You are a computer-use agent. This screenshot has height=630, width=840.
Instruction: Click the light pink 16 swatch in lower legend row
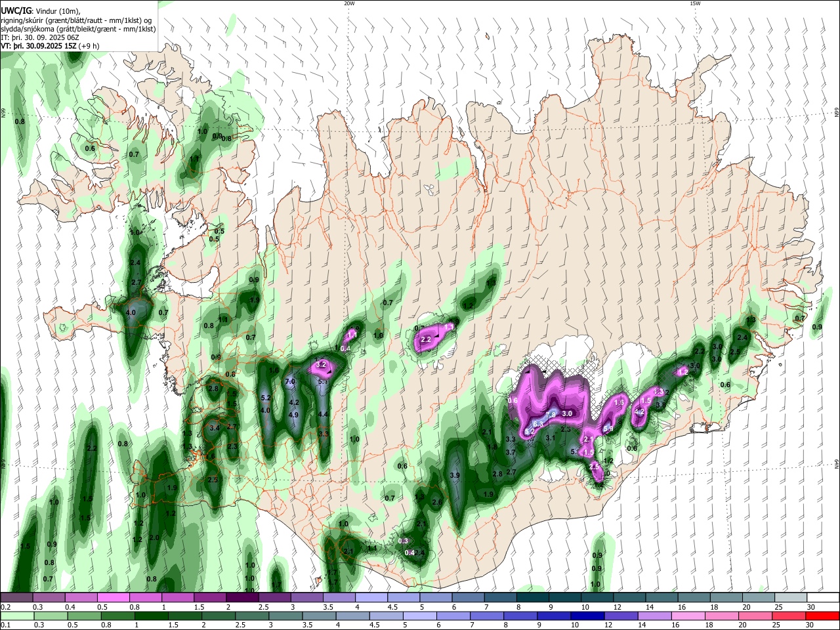coord(688,616)
